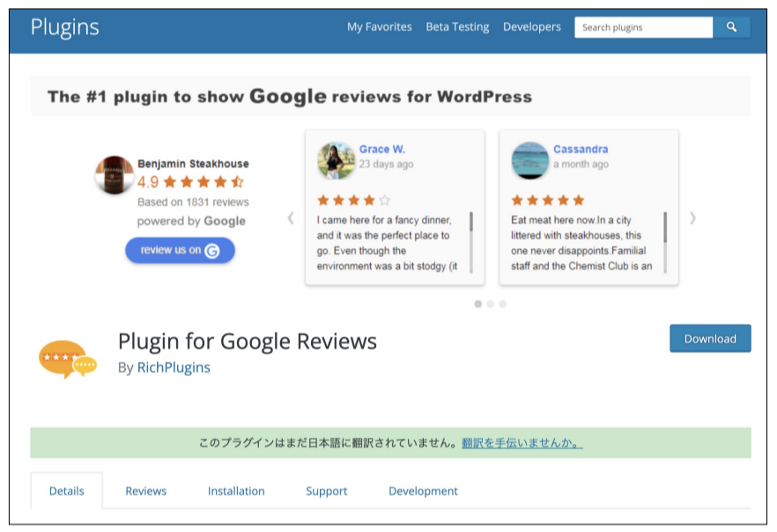
Task: Open Developers in header menu
Action: coord(532,27)
